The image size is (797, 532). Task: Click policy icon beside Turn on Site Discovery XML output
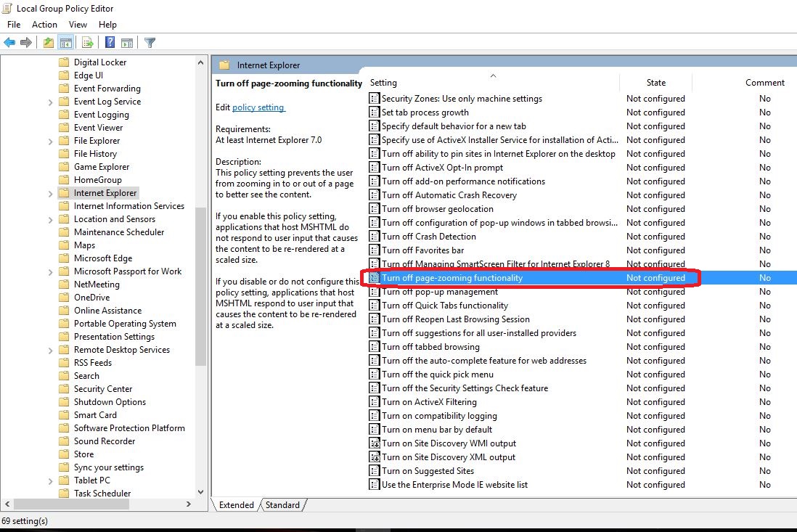pyautogui.click(x=374, y=457)
